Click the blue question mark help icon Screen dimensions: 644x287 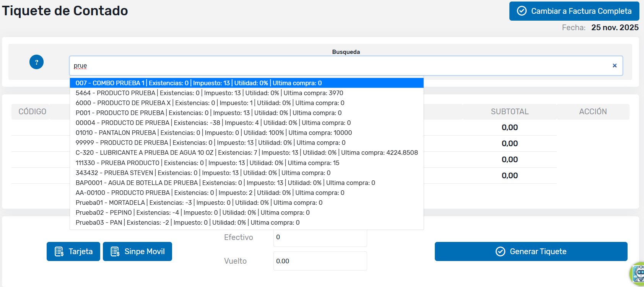click(36, 62)
